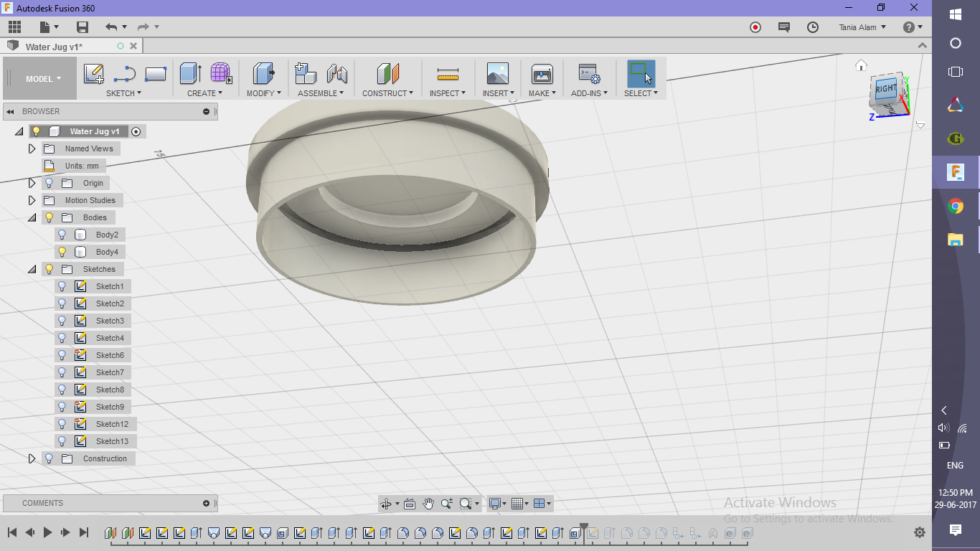980x551 pixels.
Task: Click the Insert image icon
Action: [497, 73]
